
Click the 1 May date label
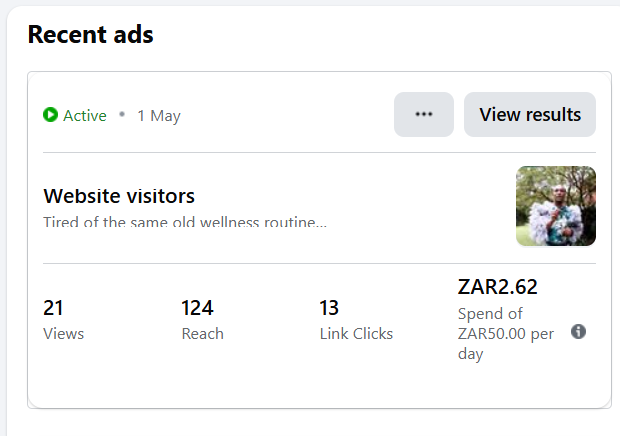coord(159,116)
